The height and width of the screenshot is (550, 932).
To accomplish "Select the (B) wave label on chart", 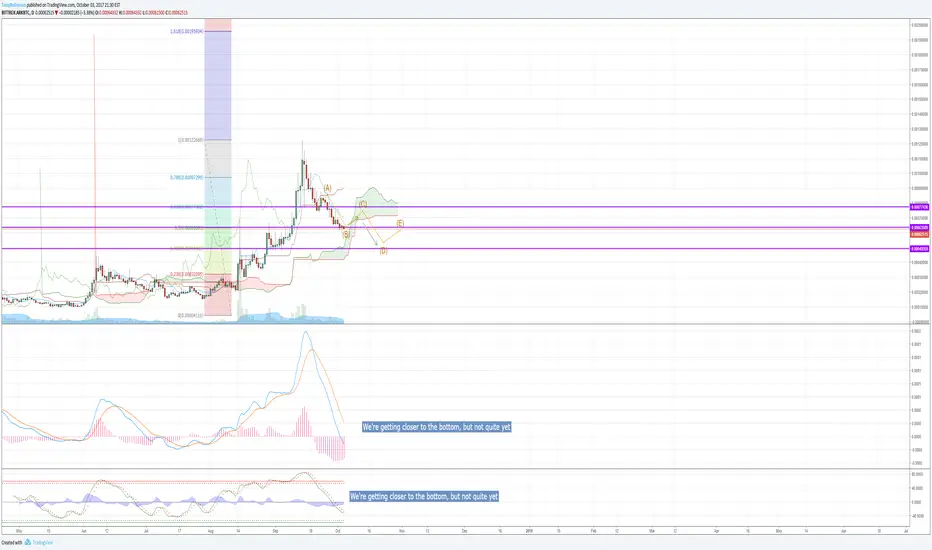I will pyautogui.click(x=346, y=235).
